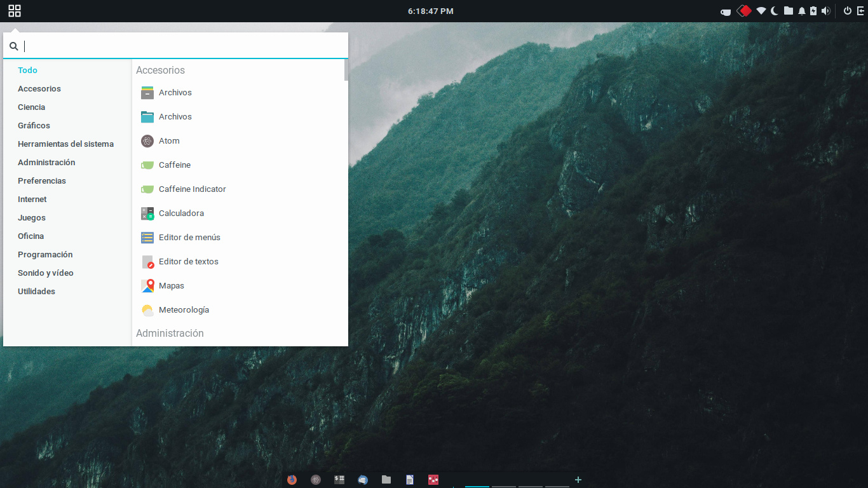Open the Calculadora app
Viewport: 868px width, 488px height.
click(x=181, y=213)
